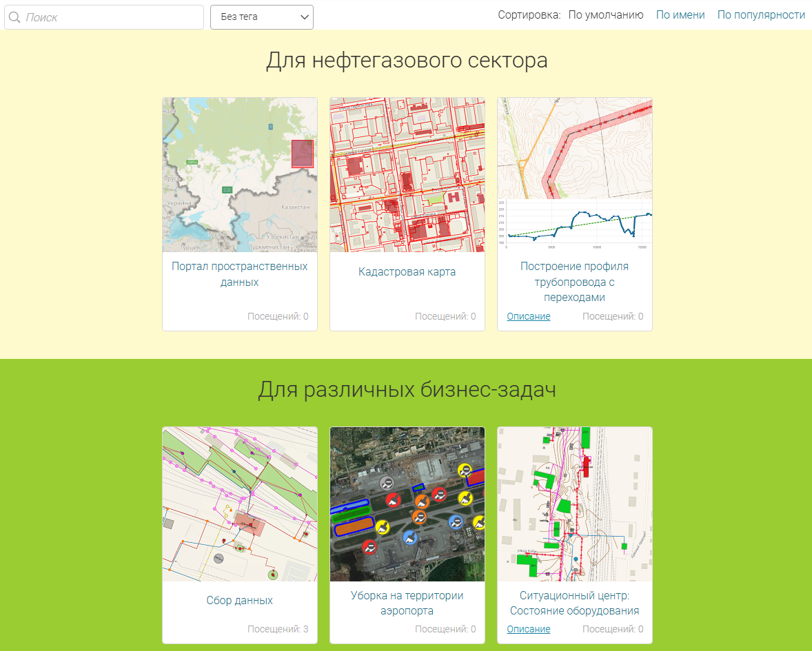The image size is (812, 651).
Task: Open the Кадастровая карта title link
Action: click(407, 272)
